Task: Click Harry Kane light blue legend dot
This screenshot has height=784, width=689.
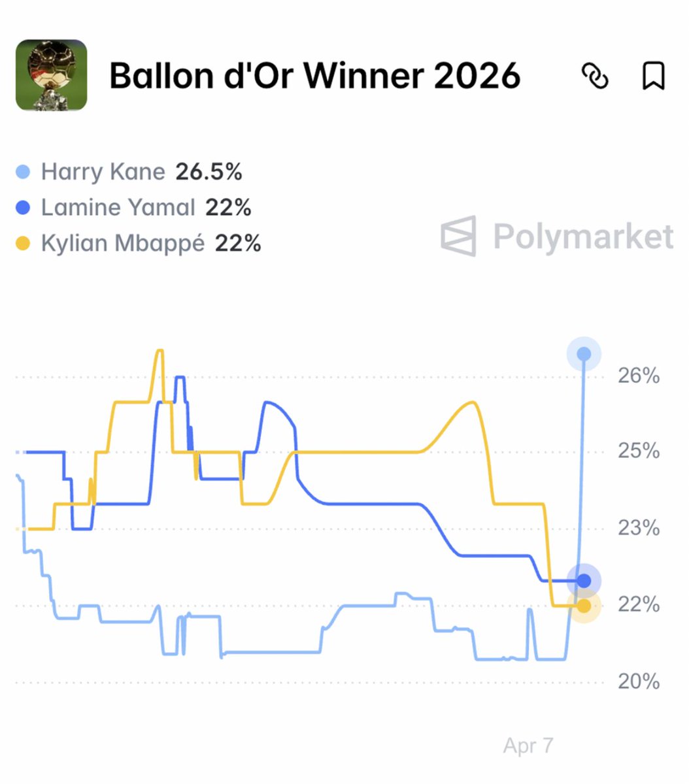Action: click(23, 172)
